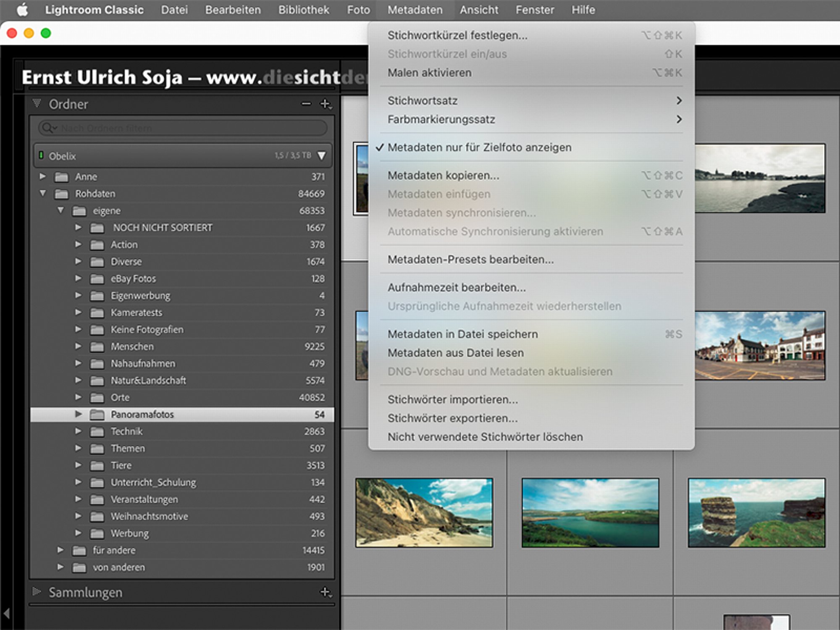Click the Ernst Ulrich Soja identity plate
The width and height of the screenshot is (840, 630).
[x=195, y=77]
